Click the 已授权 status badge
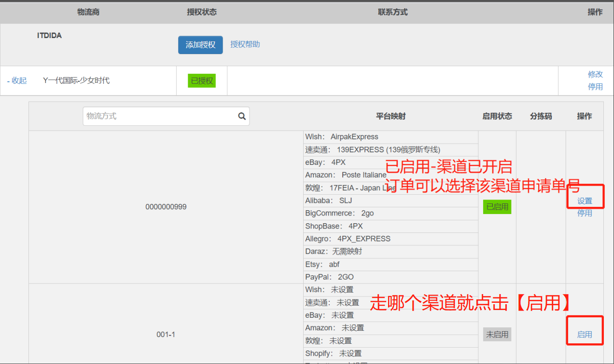Viewport: 614px width, 364px height. (202, 81)
